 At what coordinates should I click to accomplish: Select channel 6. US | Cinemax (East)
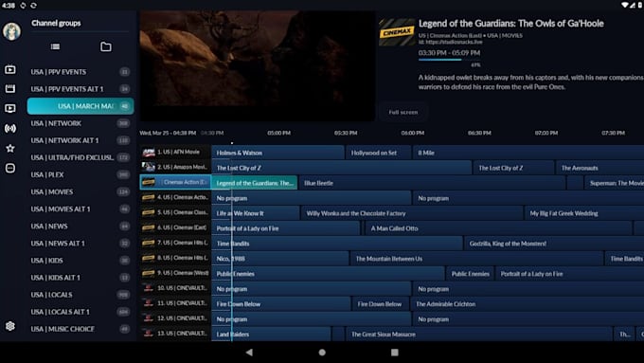pos(175,227)
